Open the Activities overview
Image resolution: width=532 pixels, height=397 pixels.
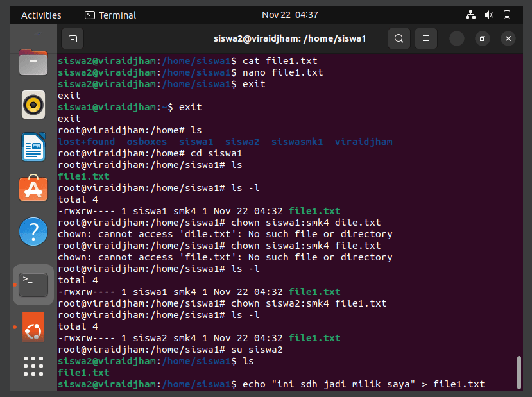(41, 15)
